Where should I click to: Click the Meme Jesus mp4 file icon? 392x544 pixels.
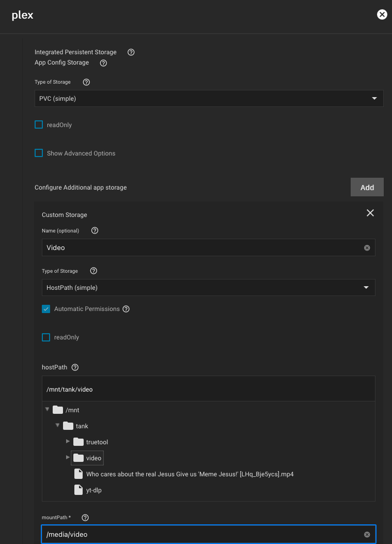(79, 474)
